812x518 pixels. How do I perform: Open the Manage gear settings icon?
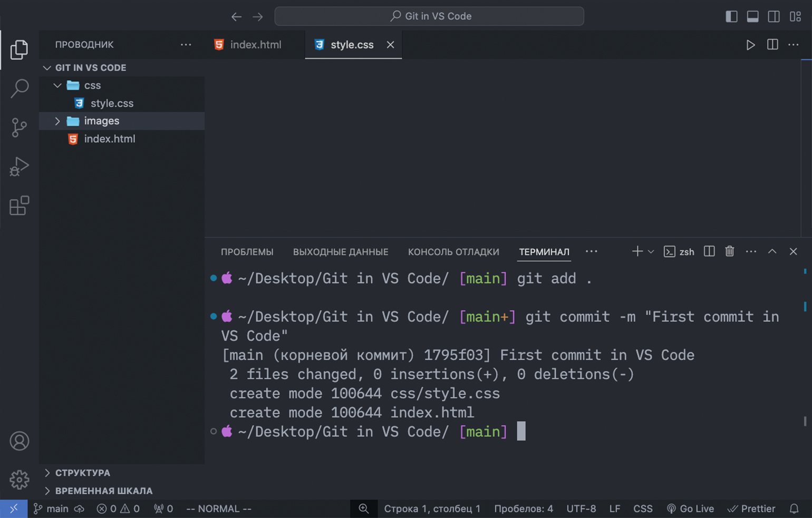(x=19, y=480)
